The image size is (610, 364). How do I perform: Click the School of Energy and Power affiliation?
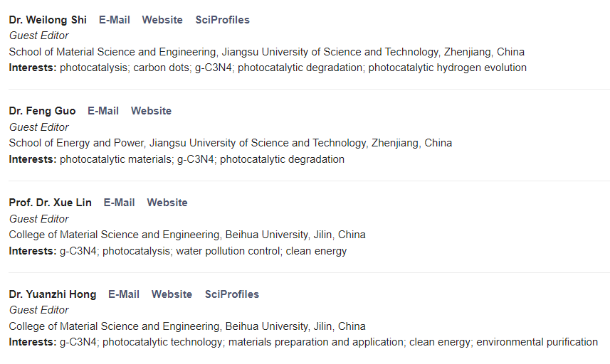(x=230, y=143)
